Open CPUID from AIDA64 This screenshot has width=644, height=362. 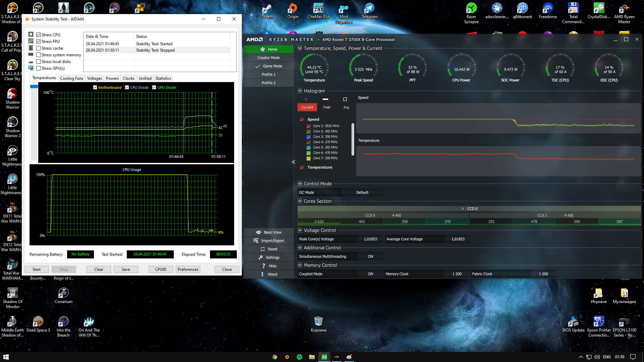pyautogui.click(x=161, y=269)
